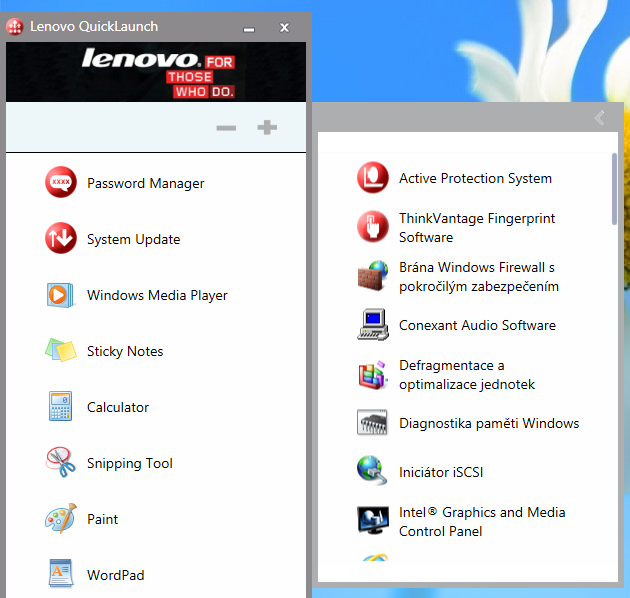Select 'Windows Media Player' label
This screenshot has width=630, height=598.
(157, 295)
